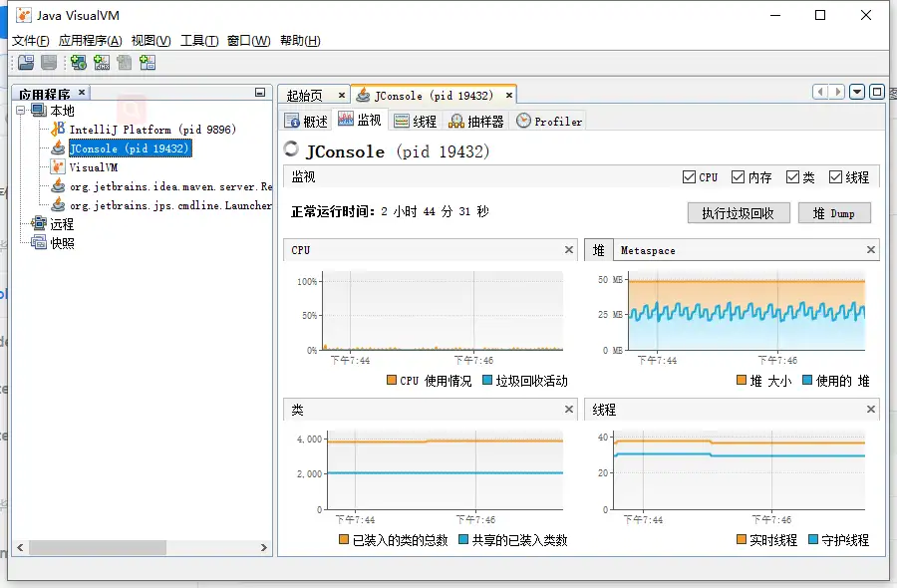This screenshot has height=588, width=897.
Task: Disable the 线程 chart checkbox
Action: 835,177
